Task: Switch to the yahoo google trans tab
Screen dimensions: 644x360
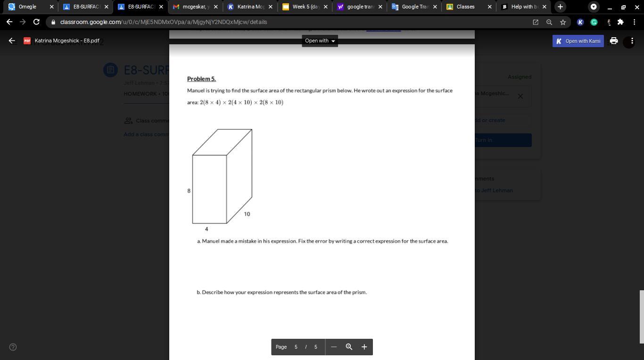Action: 360,7
